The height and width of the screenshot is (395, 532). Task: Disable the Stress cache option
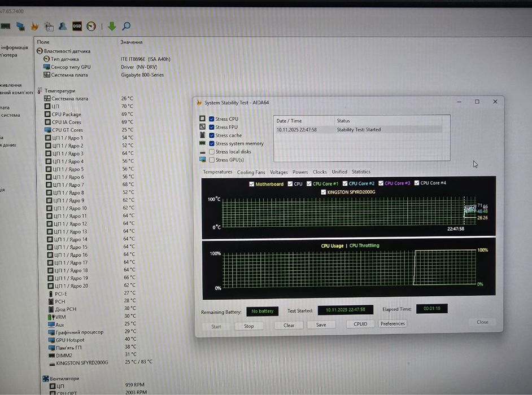click(x=212, y=135)
